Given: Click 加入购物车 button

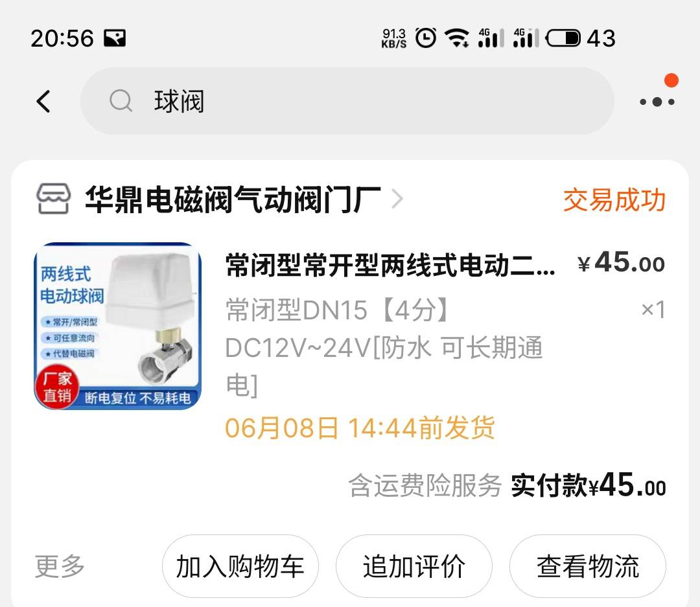Looking at the screenshot, I should pyautogui.click(x=240, y=566).
